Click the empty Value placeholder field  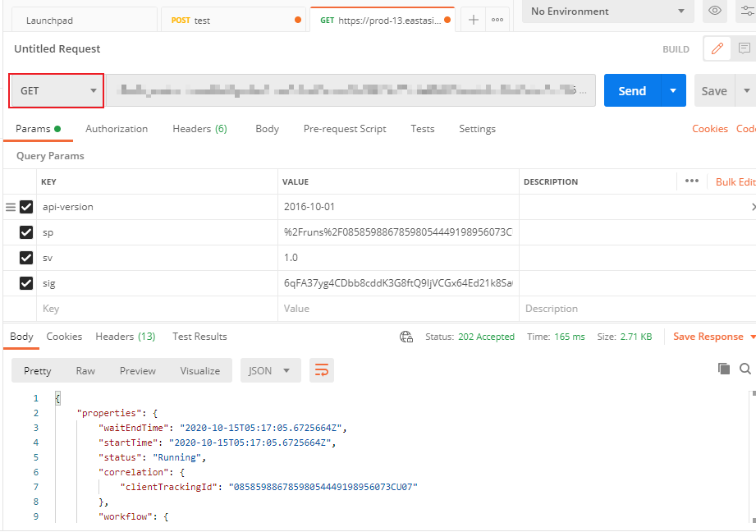click(x=398, y=309)
